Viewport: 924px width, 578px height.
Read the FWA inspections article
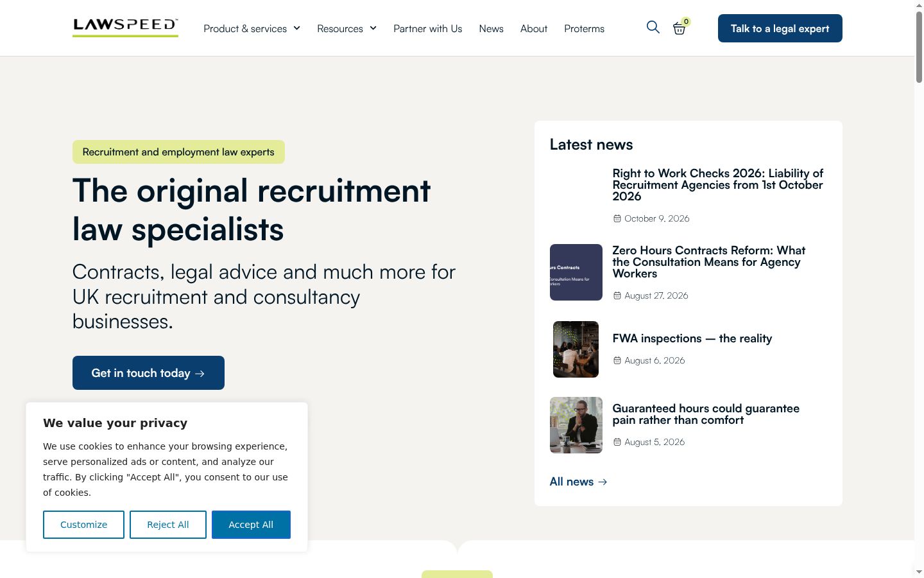pos(692,338)
